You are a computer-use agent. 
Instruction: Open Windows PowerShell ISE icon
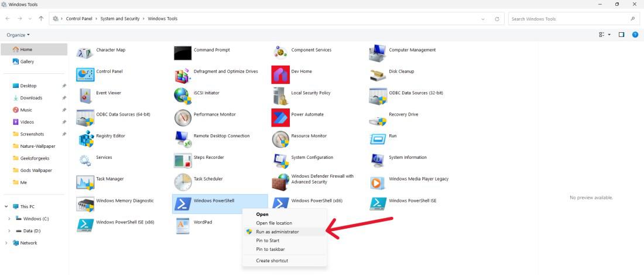pos(378,203)
